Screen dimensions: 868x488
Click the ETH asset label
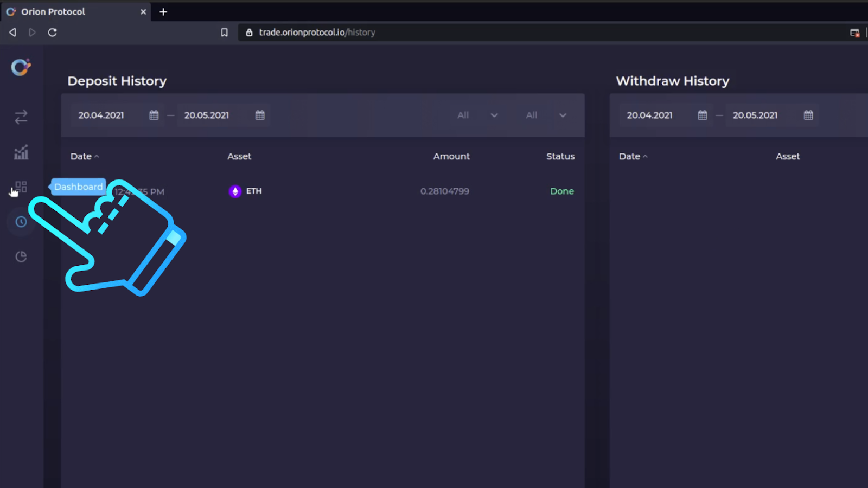pyautogui.click(x=254, y=191)
